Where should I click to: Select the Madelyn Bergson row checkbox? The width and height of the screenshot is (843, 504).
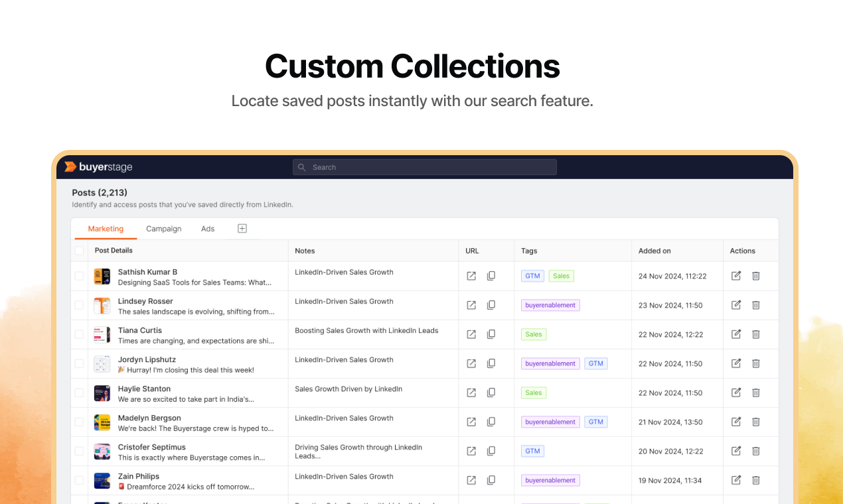click(80, 422)
